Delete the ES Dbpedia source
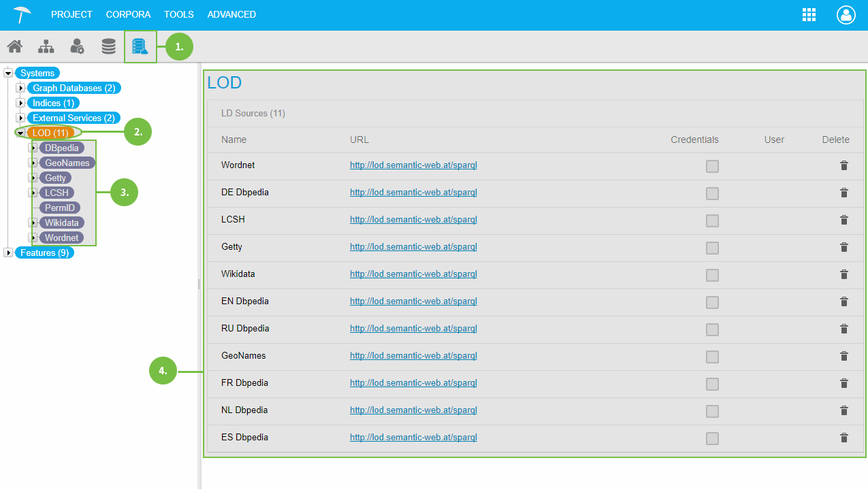The width and height of the screenshot is (868, 490). (843, 438)
